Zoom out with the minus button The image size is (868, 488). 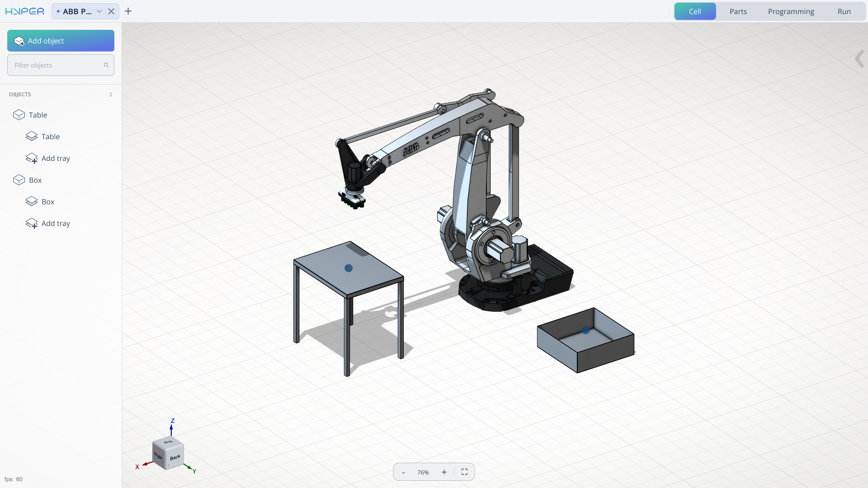pyautogui.click(x=403, y=472)
